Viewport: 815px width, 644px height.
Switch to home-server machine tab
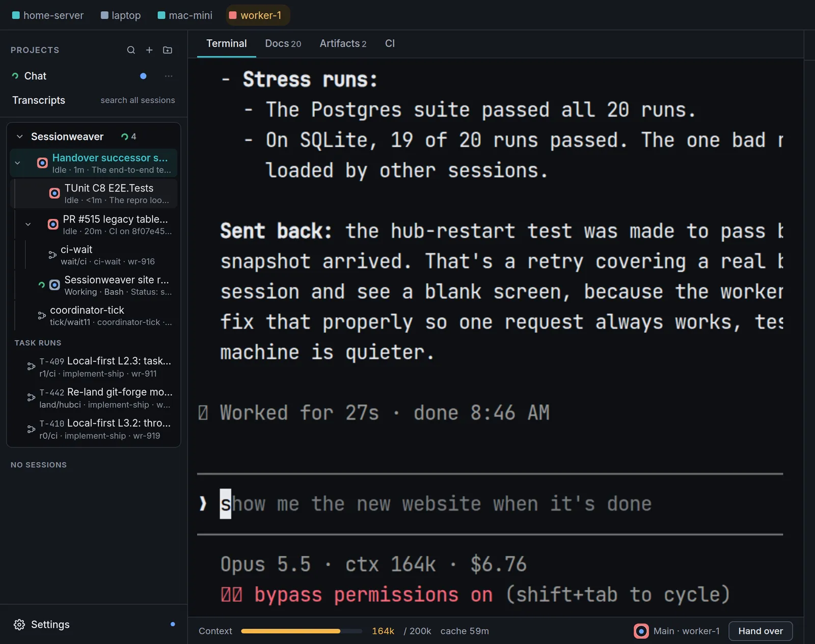tap(48, 15)
